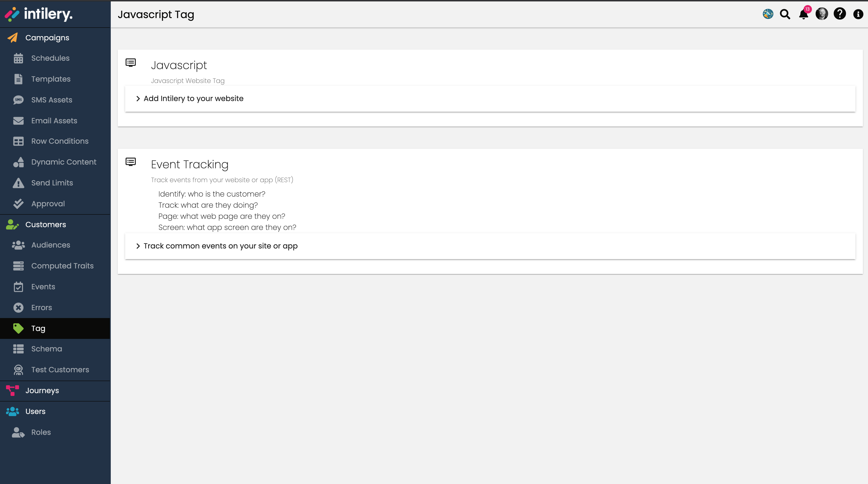The width and height of the screenshot is (868, 484).
Task: Expand Track common events on your site
Action: (x=220, y=246)
